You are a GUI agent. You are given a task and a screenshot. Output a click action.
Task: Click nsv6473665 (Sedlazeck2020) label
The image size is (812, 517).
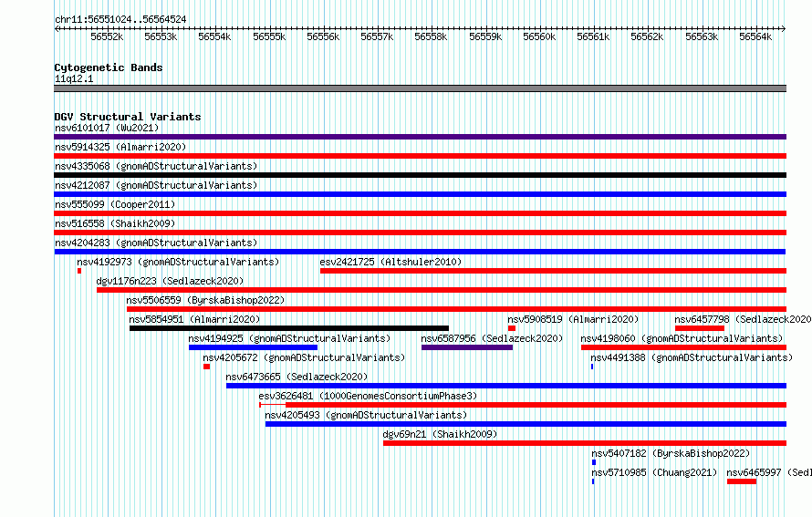297,377
